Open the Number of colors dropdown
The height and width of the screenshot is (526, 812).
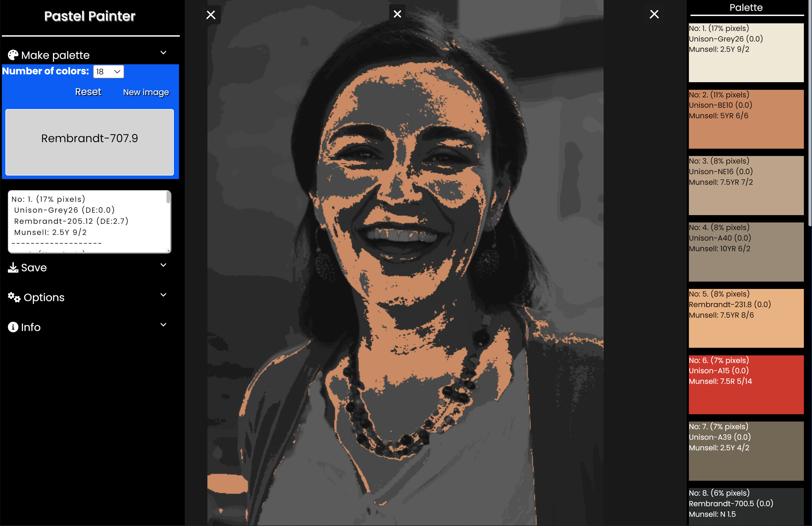108,72
